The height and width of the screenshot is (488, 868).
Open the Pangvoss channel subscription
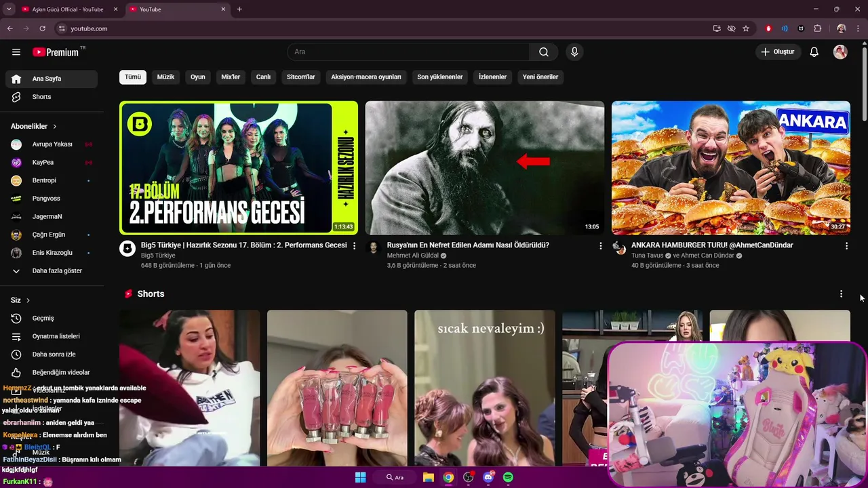(x=52, y=199)
